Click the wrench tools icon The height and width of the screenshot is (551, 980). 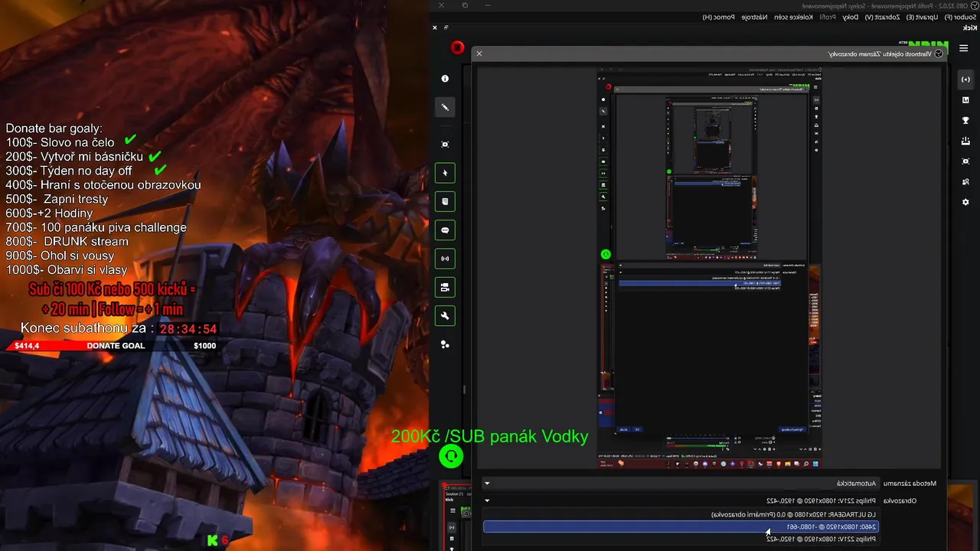pos(445,316)
